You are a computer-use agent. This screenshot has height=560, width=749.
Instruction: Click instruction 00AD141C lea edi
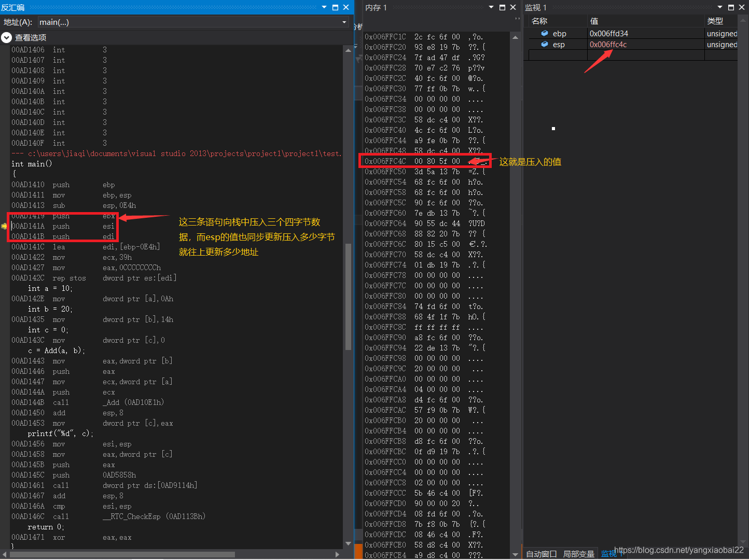(86, 247)
